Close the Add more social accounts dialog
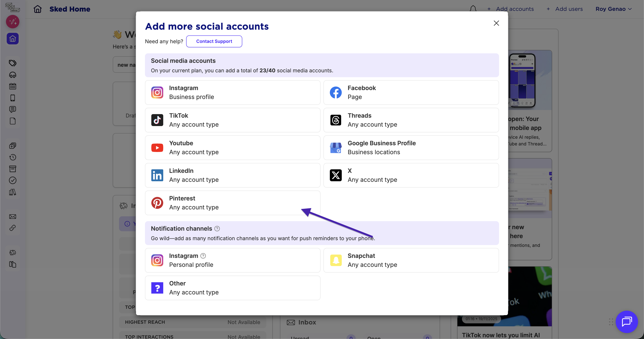This screenshot has width=644, height=339. [x=496, y=23]
